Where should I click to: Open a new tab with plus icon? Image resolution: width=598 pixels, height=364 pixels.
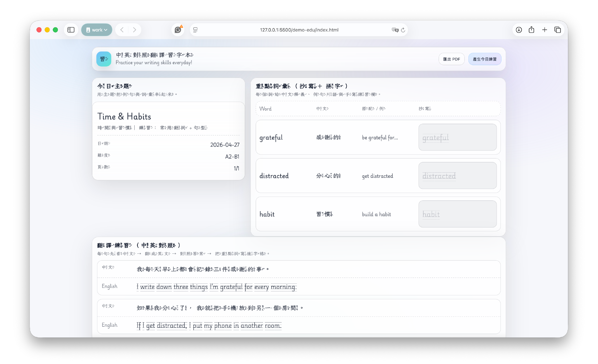click(545, 30)
